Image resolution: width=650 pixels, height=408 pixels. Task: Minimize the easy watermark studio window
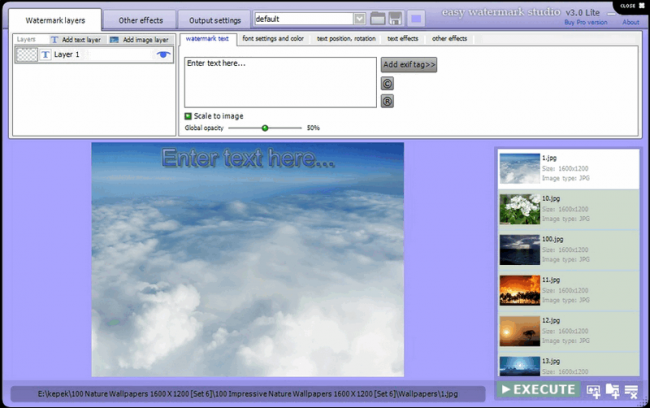click(x=611, y=13)
